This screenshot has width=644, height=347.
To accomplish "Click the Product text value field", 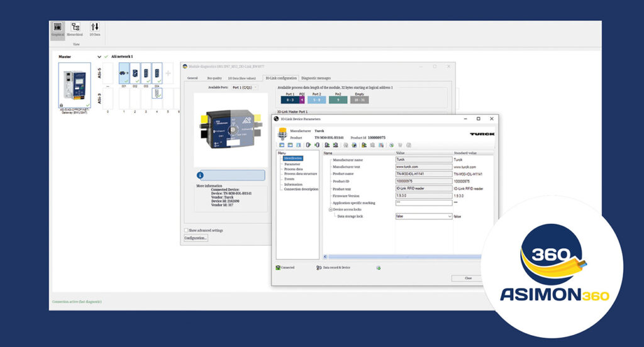I will (x=423, y=189).
